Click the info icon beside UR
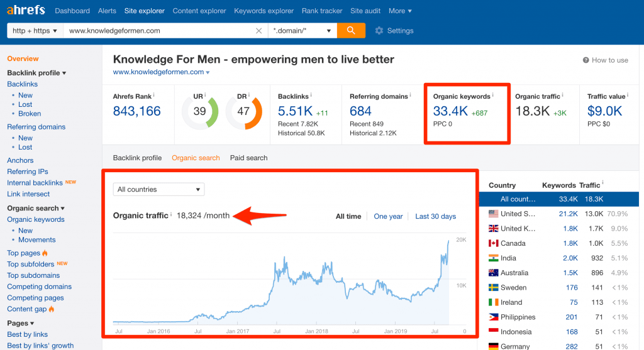644x350 pixels. tap(205, 95)
